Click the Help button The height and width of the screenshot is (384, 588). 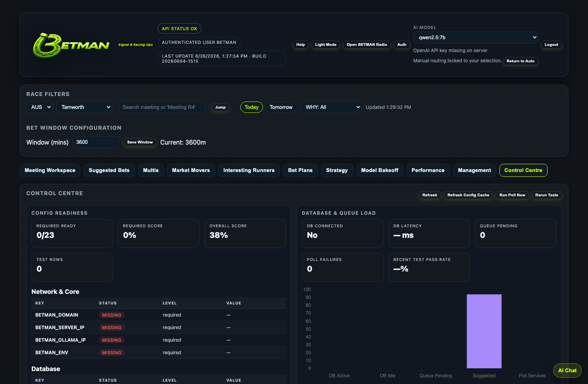tap(301, 45)
